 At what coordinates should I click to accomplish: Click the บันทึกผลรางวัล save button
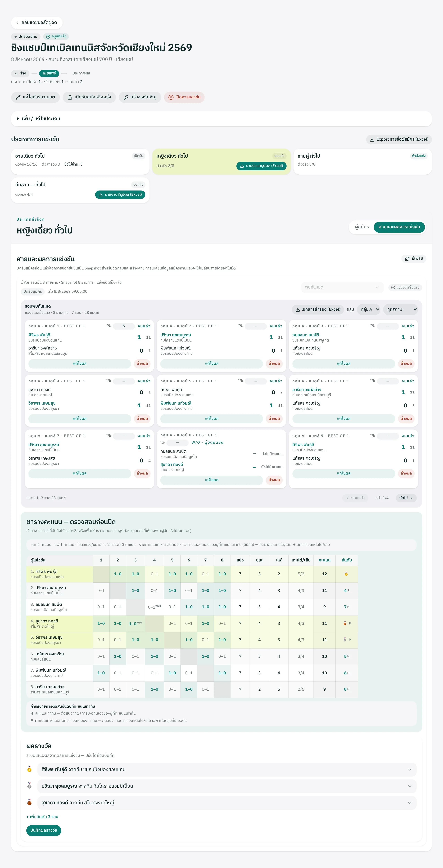[44, 830]
